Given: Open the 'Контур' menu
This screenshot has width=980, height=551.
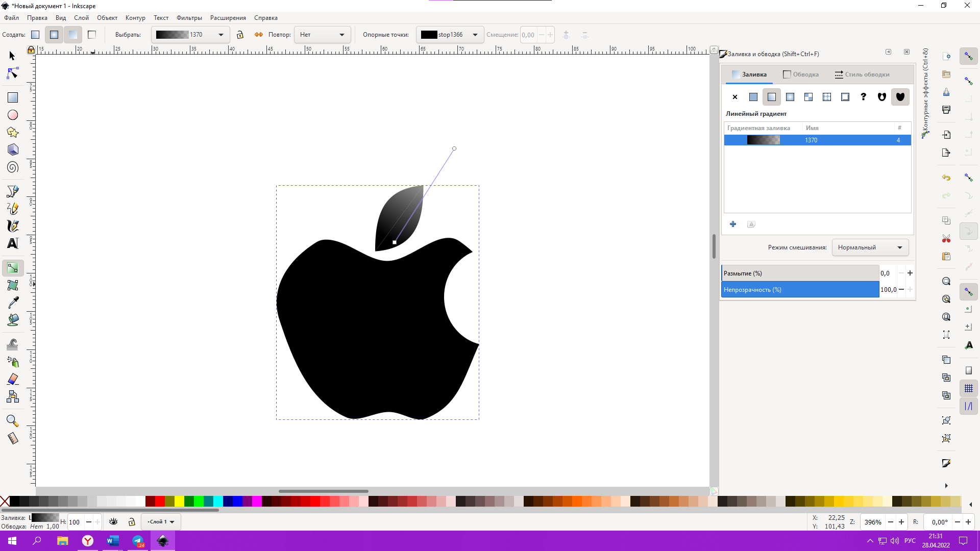Looking at the screenshot, I should point(135,18).
